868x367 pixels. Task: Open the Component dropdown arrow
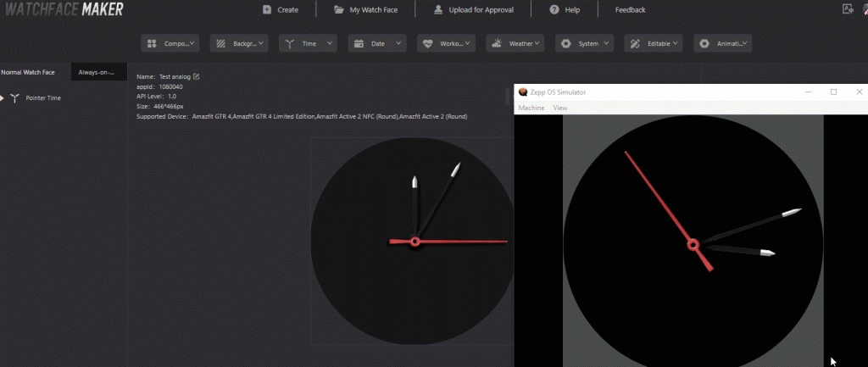point(192,42)
